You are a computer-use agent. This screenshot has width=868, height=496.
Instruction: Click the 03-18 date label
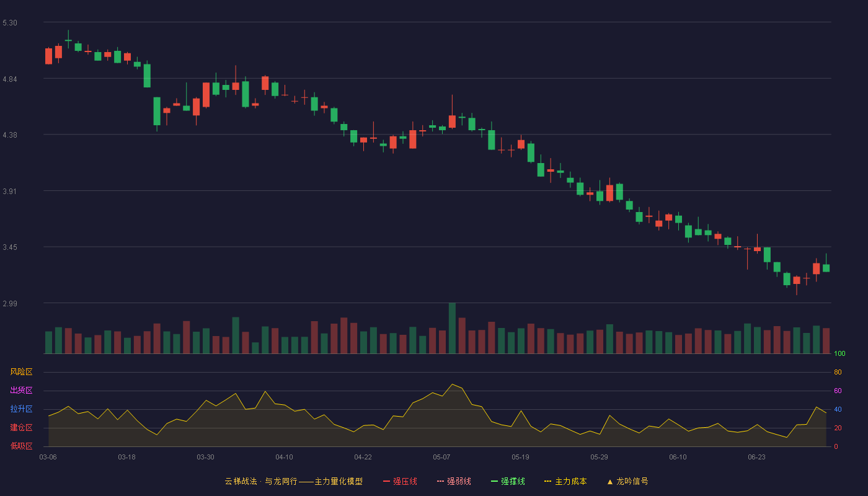(126, 457)
